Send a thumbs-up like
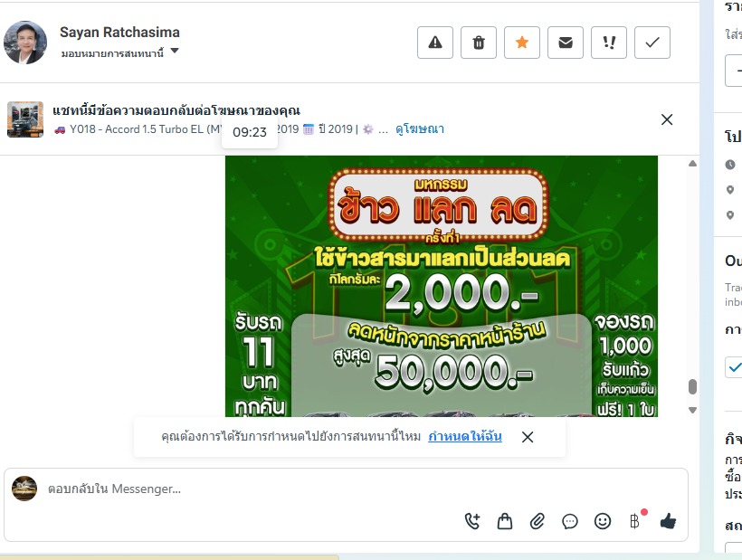 point(668,521)
